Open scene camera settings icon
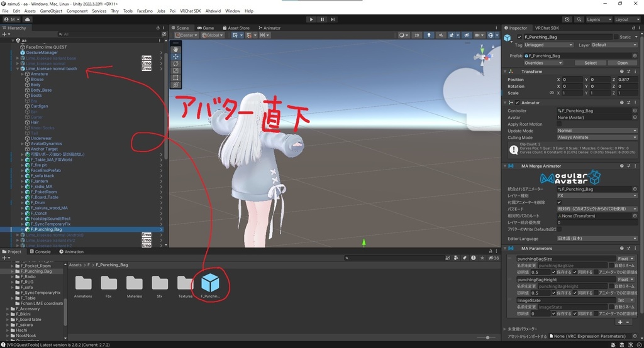 pyautogui.click(x=479, y=35)
